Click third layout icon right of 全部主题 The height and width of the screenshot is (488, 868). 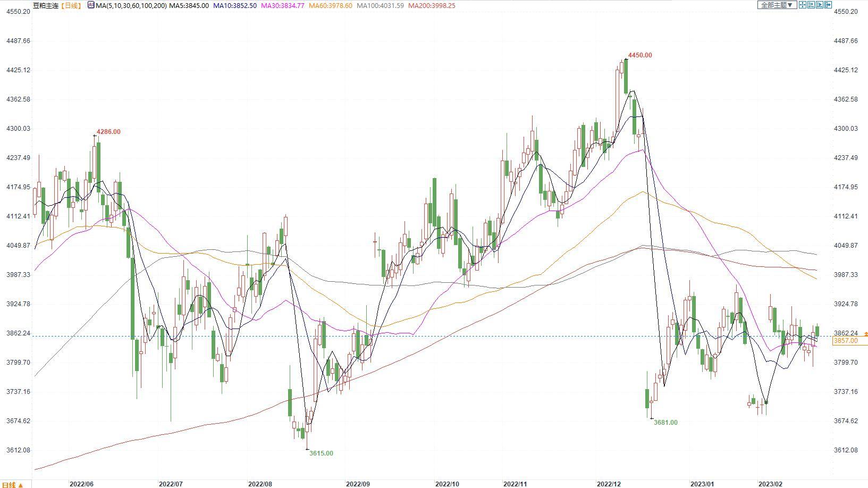click(x=819, y=5)
